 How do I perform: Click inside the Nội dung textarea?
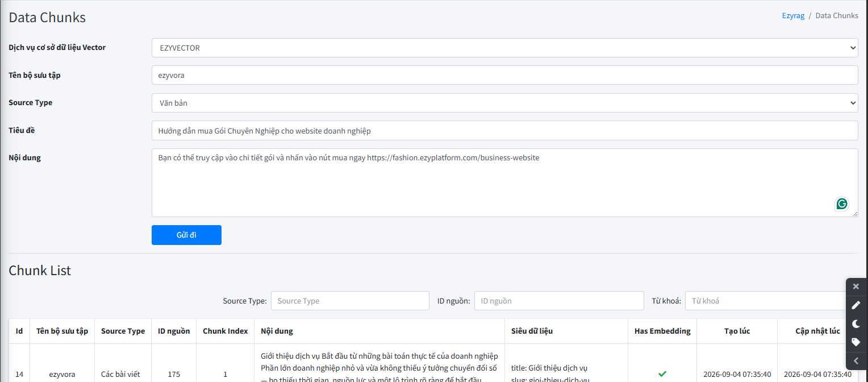tap(504, 182)
